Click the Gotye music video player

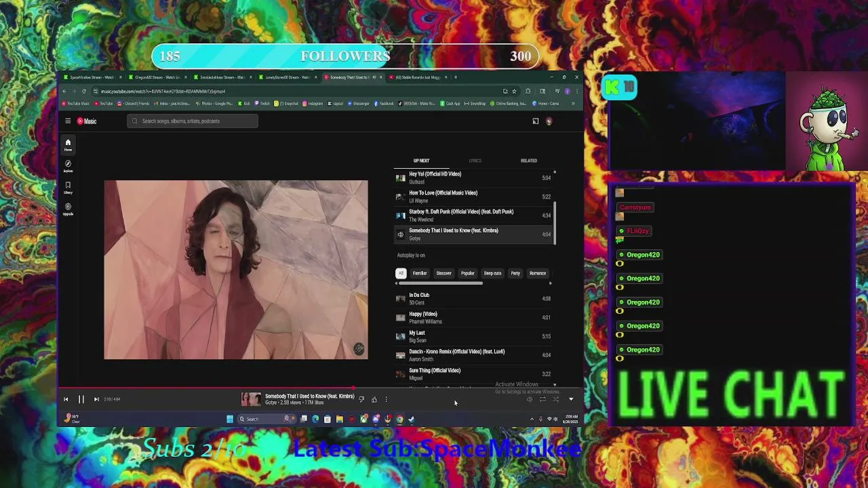pyautogui.click(x=236, y=270)
